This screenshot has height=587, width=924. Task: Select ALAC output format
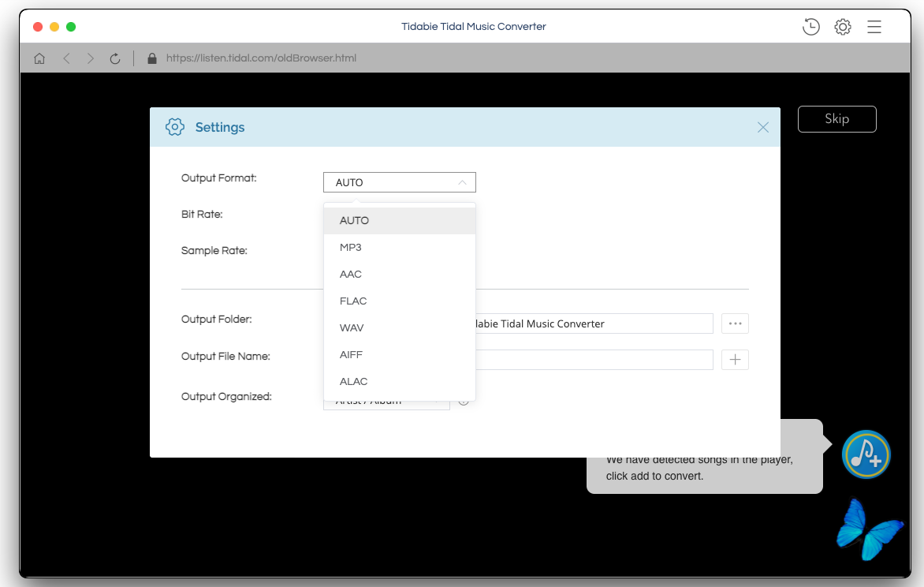(353, 382)
